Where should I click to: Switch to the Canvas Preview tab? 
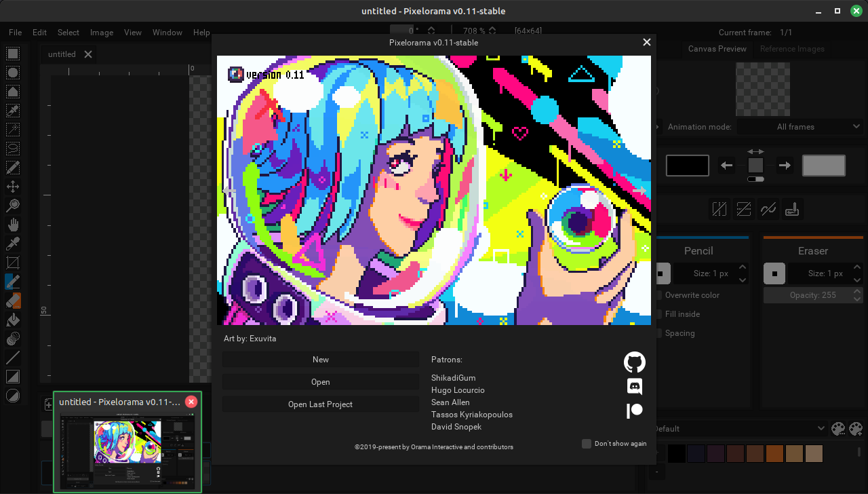point(717,49)
